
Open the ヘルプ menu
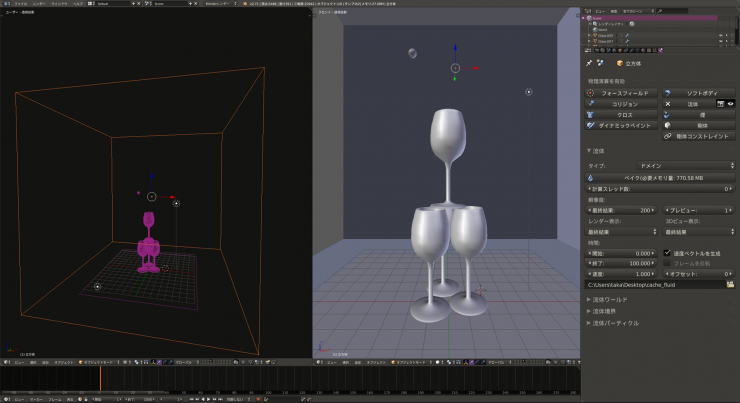click(78, 3)
